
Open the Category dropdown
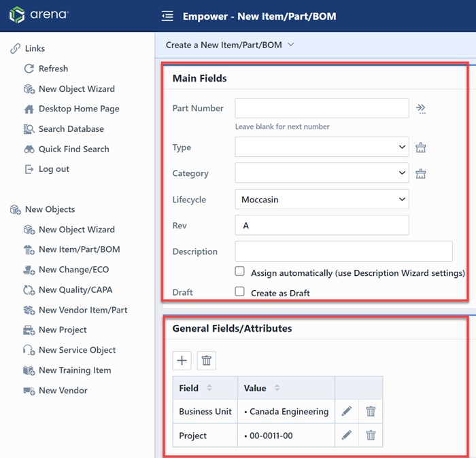tap(322, 173)
